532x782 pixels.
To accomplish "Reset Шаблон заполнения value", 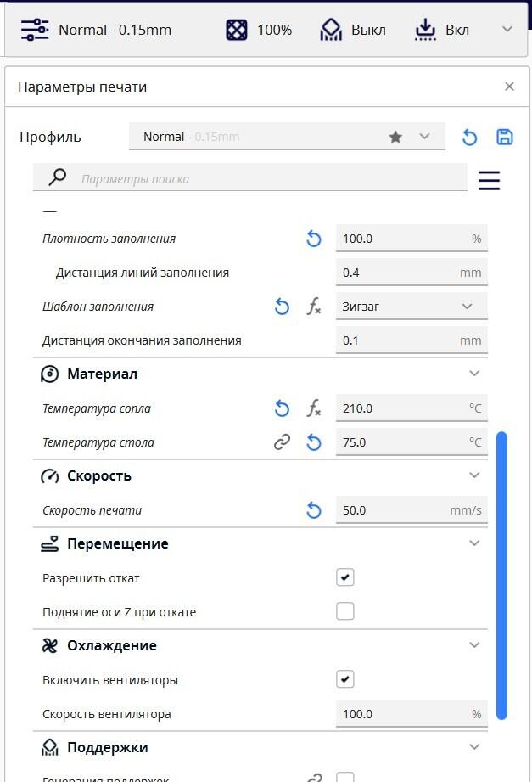I will (282, 307).
